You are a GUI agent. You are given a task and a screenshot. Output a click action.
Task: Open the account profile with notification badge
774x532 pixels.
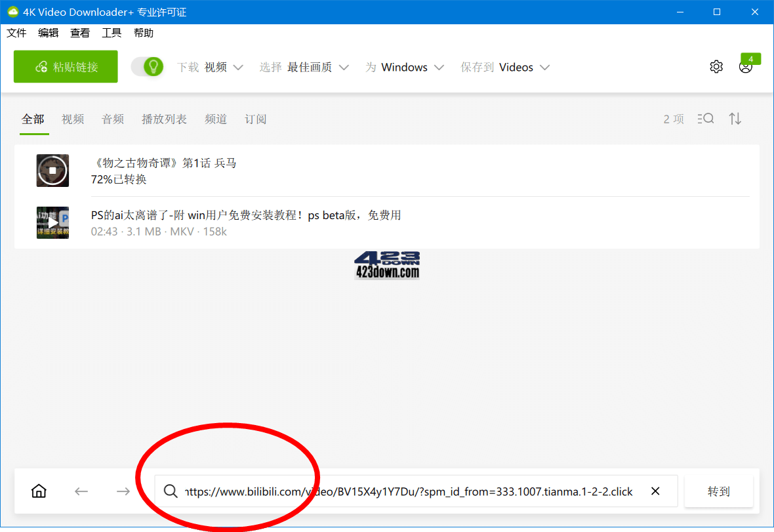[745, 66]
